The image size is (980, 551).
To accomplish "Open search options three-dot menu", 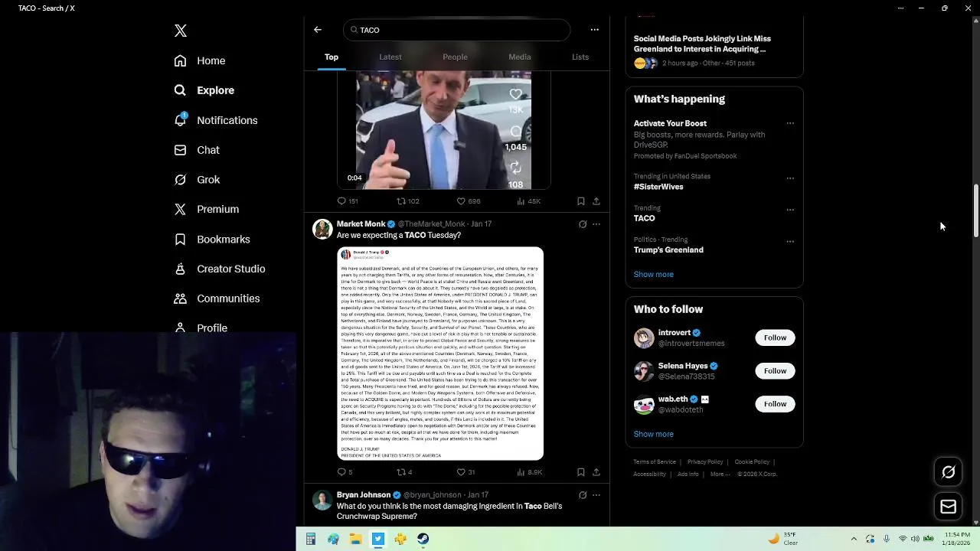I will point(594,30).
